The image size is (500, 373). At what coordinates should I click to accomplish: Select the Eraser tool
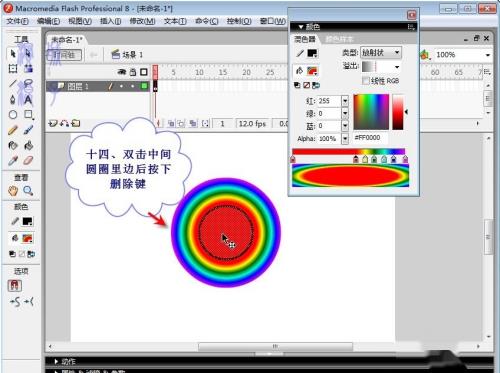[x=28, y=161]
